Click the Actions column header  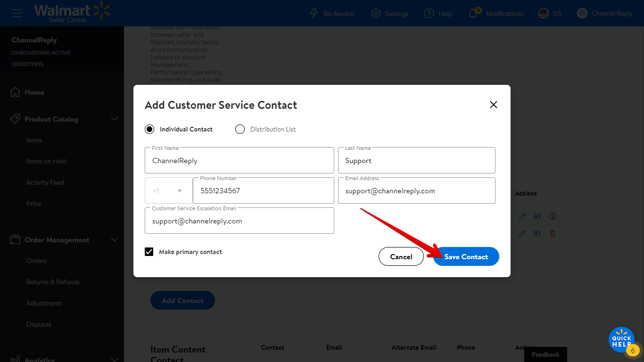(x=526, y=193)
